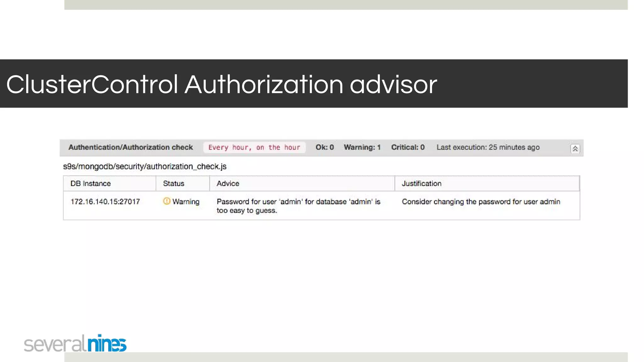Select the Authentication/Authorization check title
The image size is (644, 362).
point(130,147)
